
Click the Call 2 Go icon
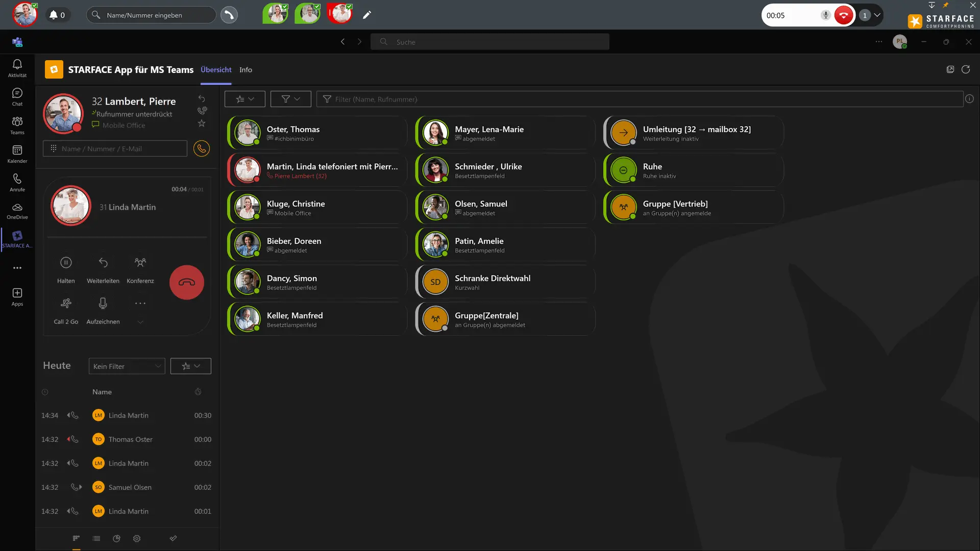coord(66,304)
